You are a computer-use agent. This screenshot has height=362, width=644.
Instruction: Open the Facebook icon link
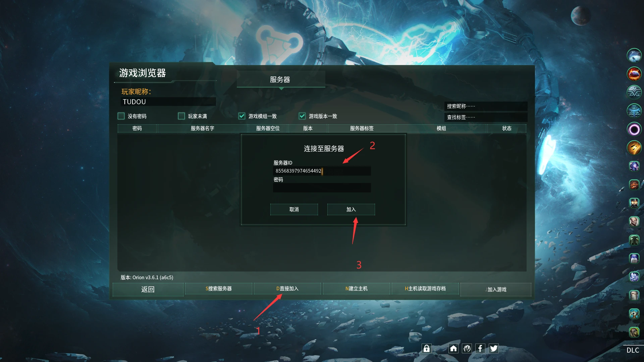pyautogui.click(x=480, y=348)
